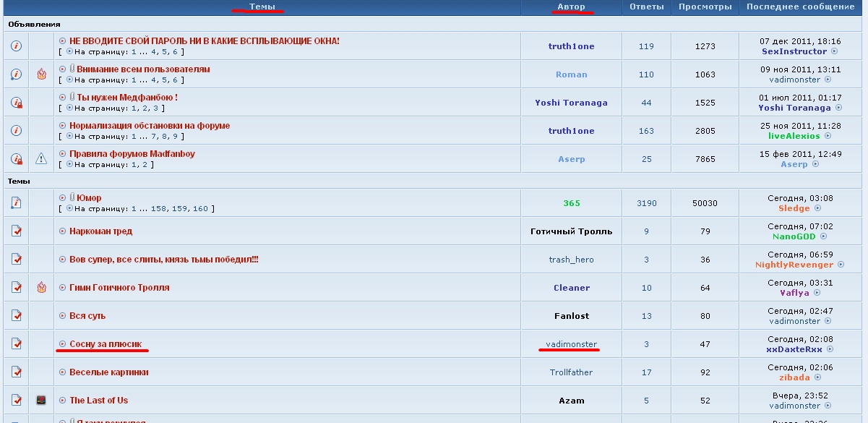Screen dimensions: 868x423
Task: Click the paperclip attachment icon beside Внимание всем пользователям
Action: click(72, 69)
